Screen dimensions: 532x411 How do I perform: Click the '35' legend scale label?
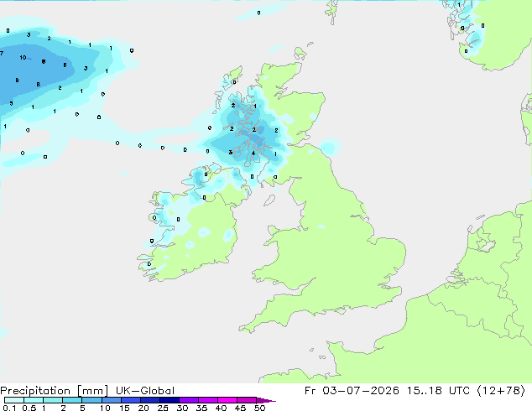(202, 408)
